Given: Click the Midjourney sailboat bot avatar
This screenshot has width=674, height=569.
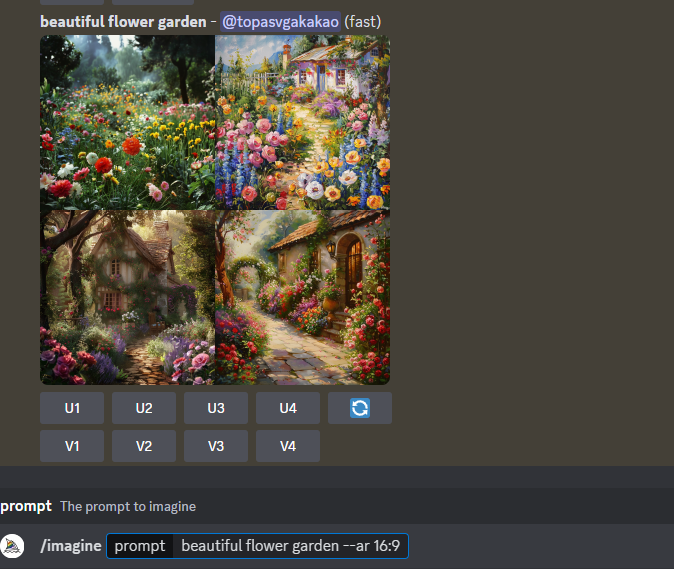Looking at the screenshot, I should tap(12, 546).
